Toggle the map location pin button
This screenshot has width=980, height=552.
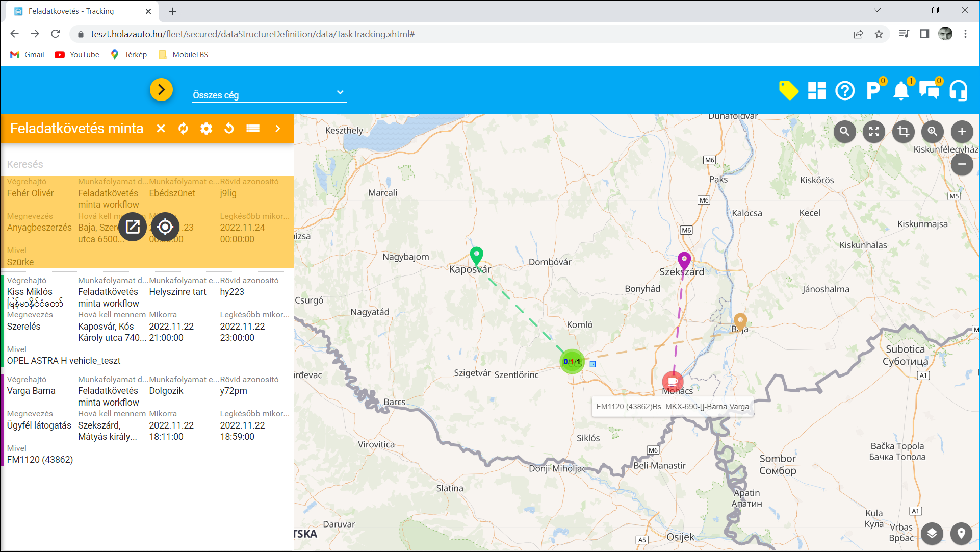pos(961,534)
